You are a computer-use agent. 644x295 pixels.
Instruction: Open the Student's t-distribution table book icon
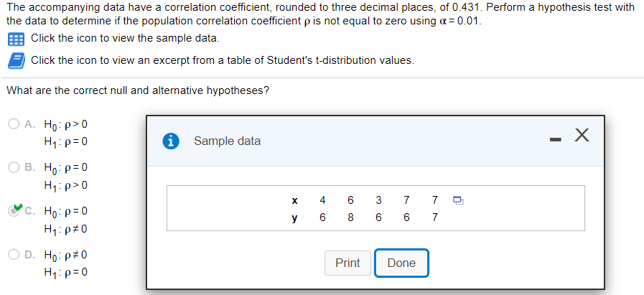tap(16, 60)
